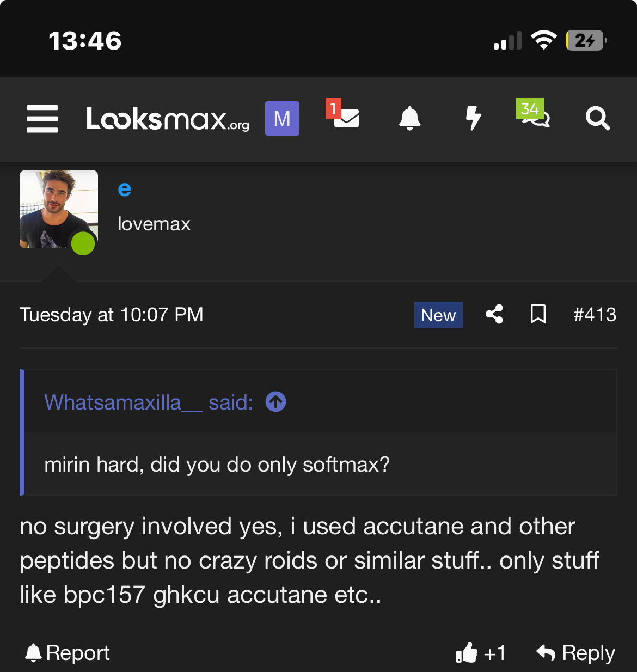Open the Tuesday at 10:07 PM permalink
This screenshot has height=672, width=637.
[x=112, y=315]
